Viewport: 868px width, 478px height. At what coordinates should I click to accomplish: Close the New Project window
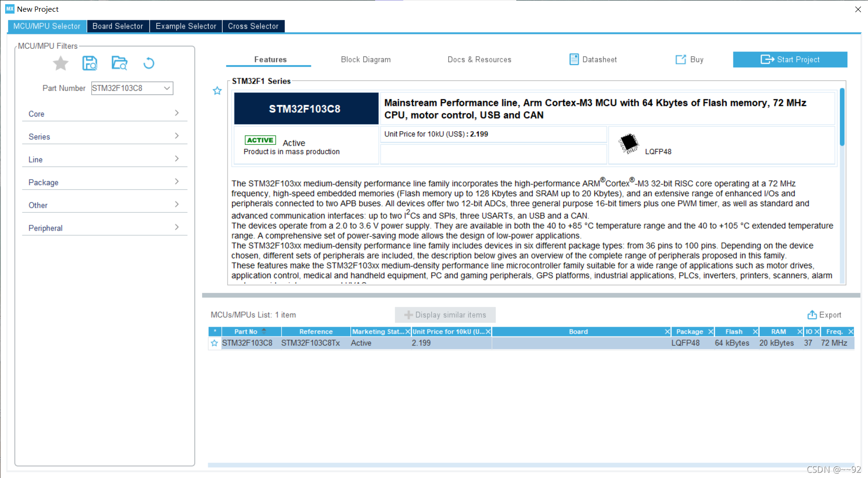coord(858,9)
